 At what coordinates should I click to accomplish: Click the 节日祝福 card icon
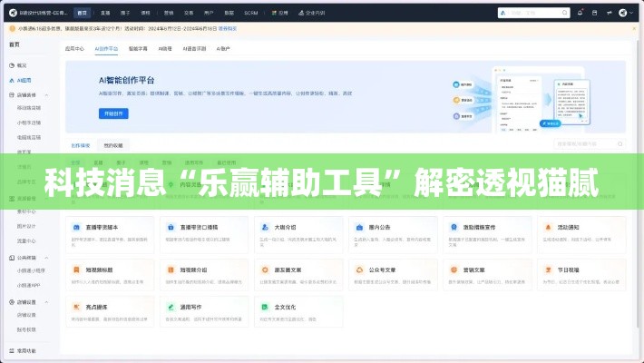548,270
